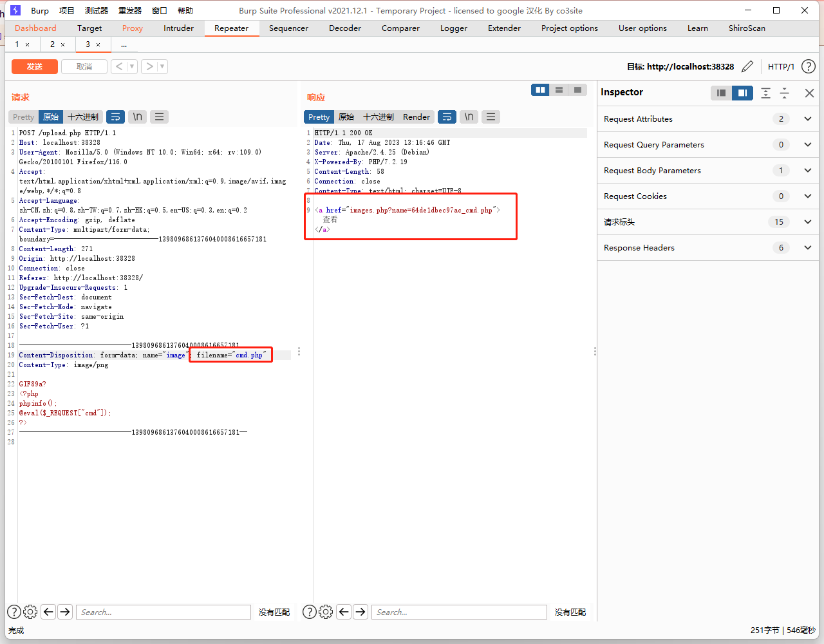Open the Extender tab
Viewport: 824px width, 644px height.
(x=504, y=28)
